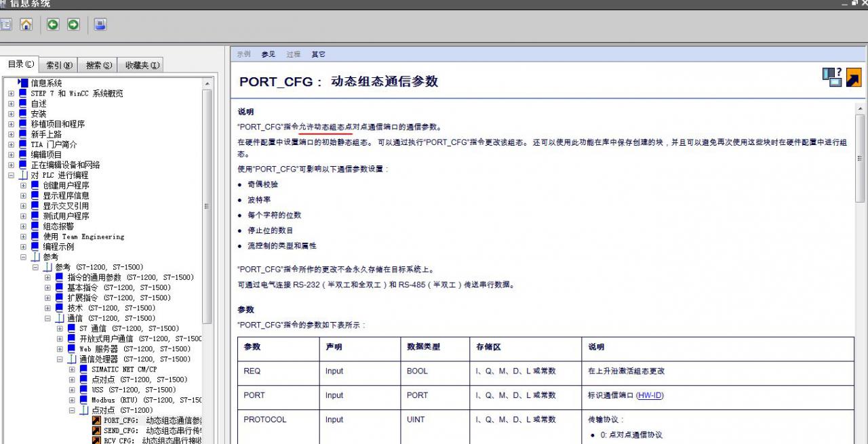
Task: Open the HW-ID hyperlink
Action: coord(649,395)
